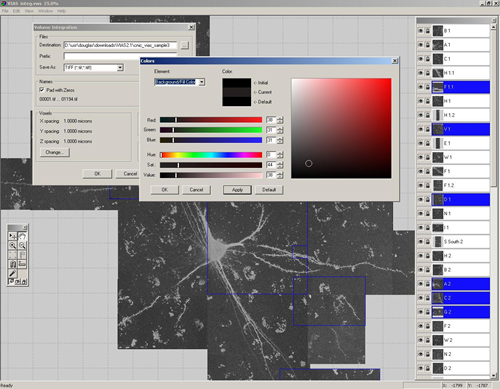Click the lock icon of layer C 1
The image size is (500, 389).
pyautogui.click(x=427, y=59)
